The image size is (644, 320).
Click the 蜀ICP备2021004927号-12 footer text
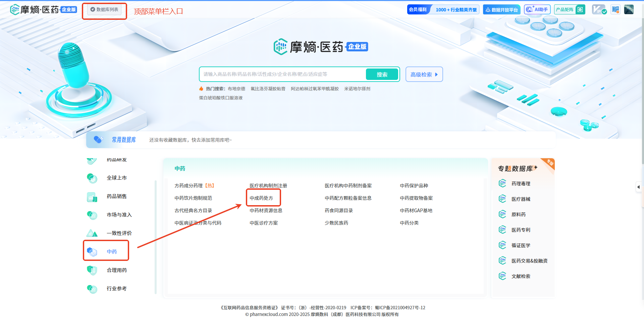[x=400, y=308]
